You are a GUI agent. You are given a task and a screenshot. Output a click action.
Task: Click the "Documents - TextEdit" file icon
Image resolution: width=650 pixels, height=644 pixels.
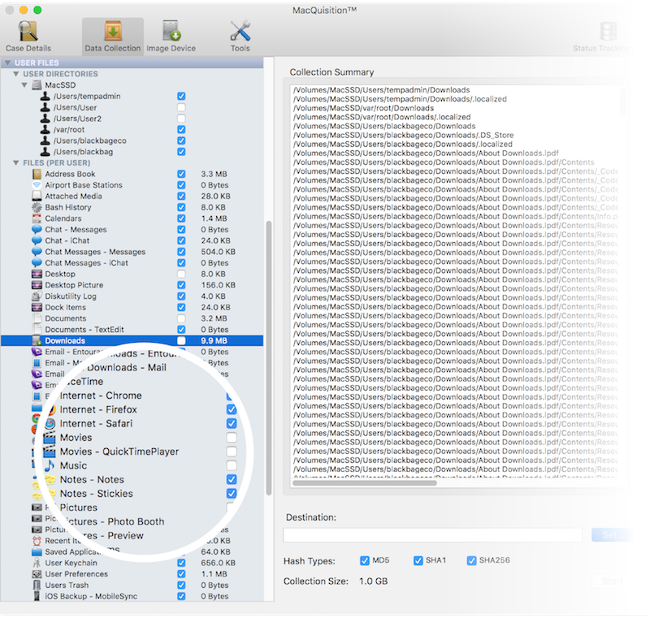pyautogui.click(x=37, y=330)
